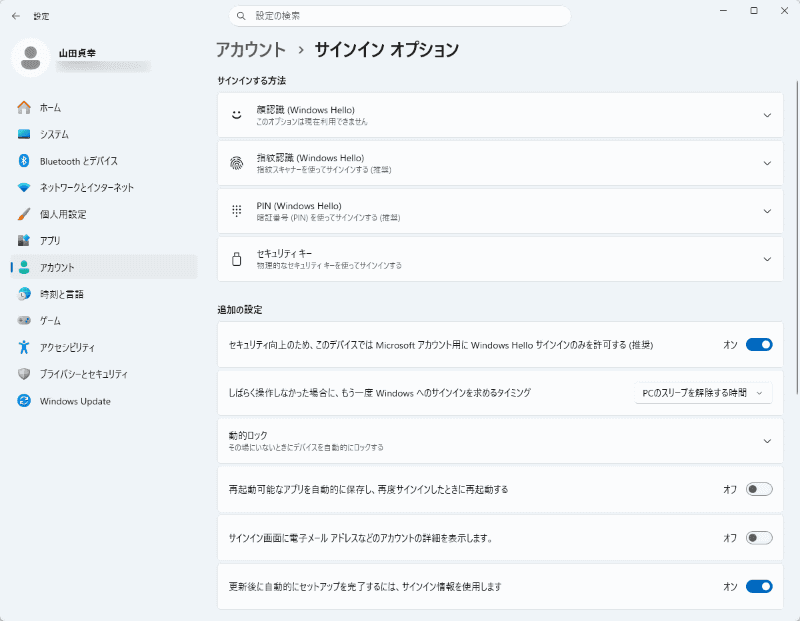Expand the セキュリティ キー chevron
This screenshot has height=621, width=800.
point(767,259)
